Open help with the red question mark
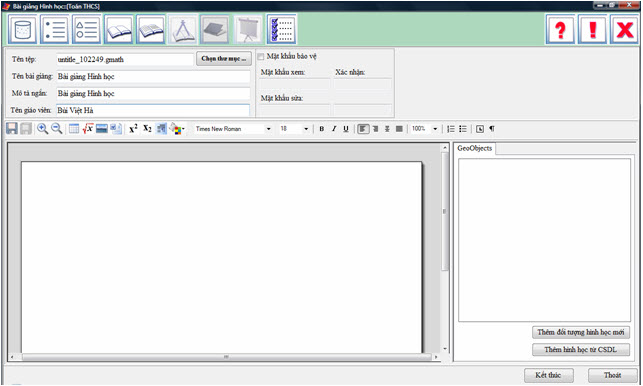 point(560,29)
